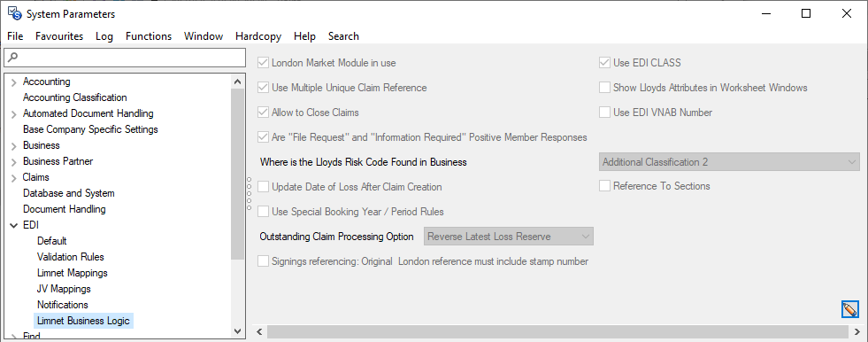This screenshot has width=868, height=342.
Task: Click the edit pencil icon
Action: click(x=849, y=309)
